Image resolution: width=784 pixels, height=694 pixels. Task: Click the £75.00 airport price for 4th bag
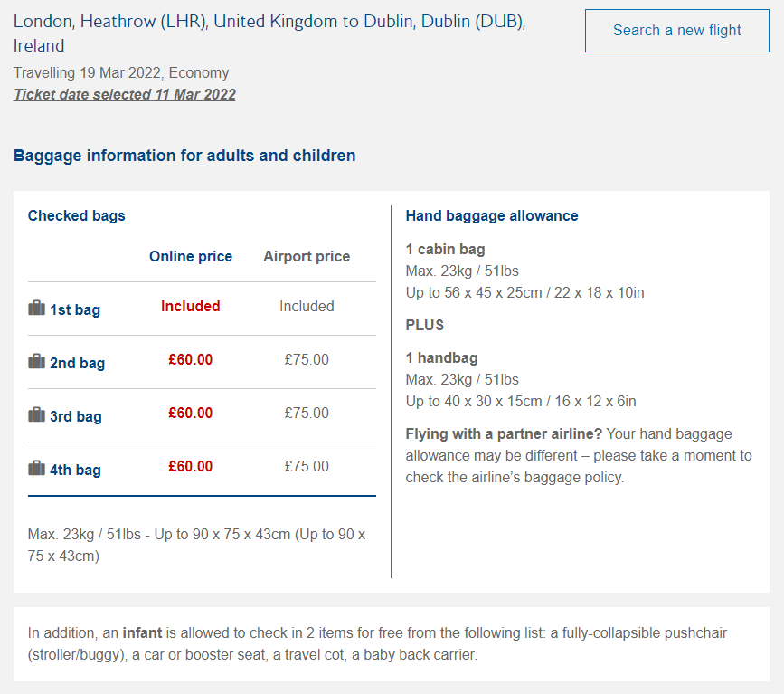[307, 466]
